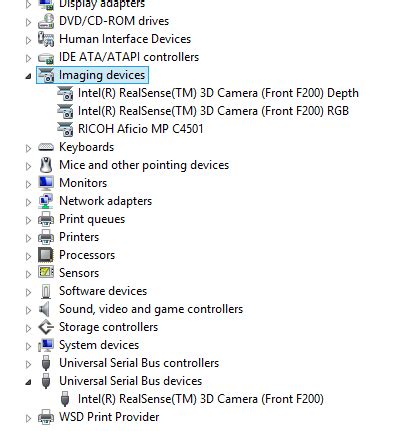
Task: Expand the Monitors category
Action: click(x=28, y=184)
